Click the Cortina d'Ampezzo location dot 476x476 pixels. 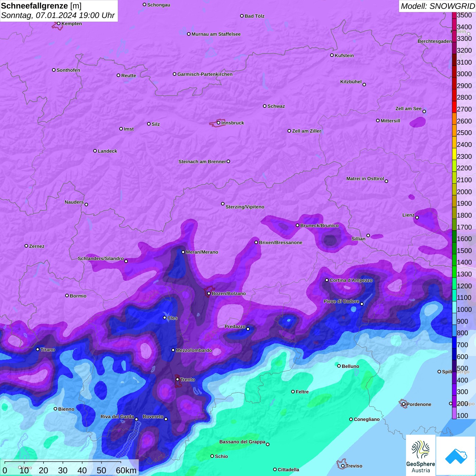(x=327, y=280)
